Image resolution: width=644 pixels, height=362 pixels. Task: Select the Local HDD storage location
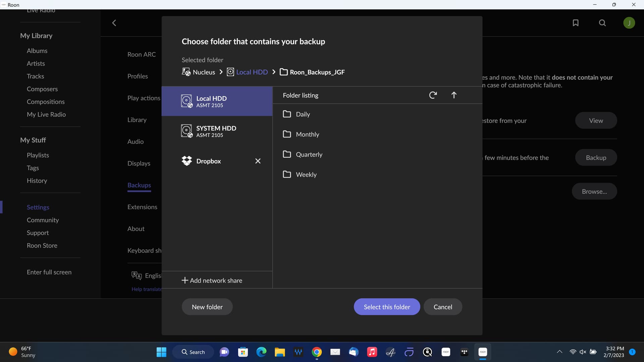[217, 101]
